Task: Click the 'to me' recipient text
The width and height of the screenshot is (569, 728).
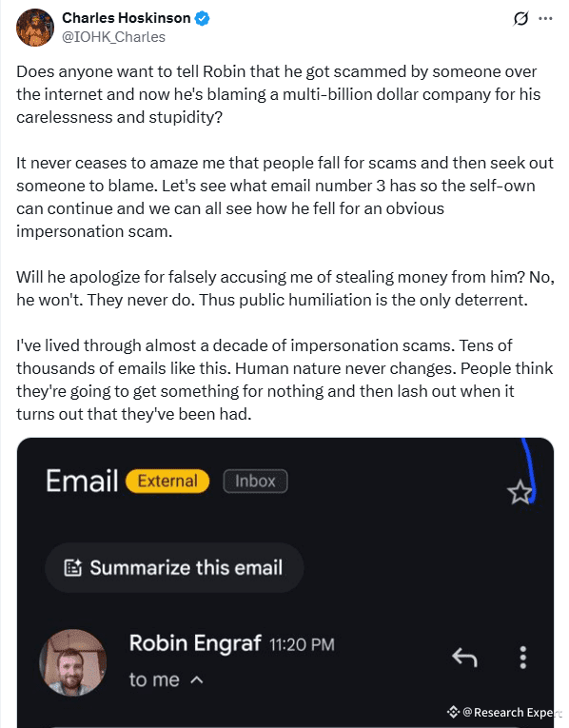Action: tap(154, 679)
